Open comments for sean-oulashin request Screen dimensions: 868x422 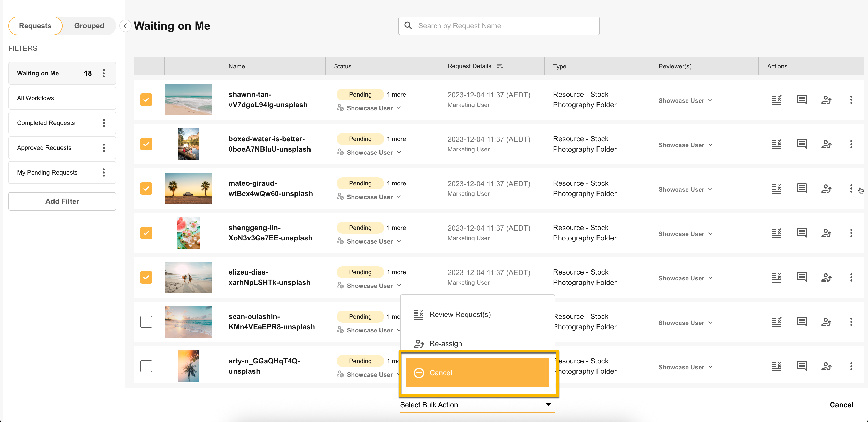pyautogui.click(x=802, y=322)
